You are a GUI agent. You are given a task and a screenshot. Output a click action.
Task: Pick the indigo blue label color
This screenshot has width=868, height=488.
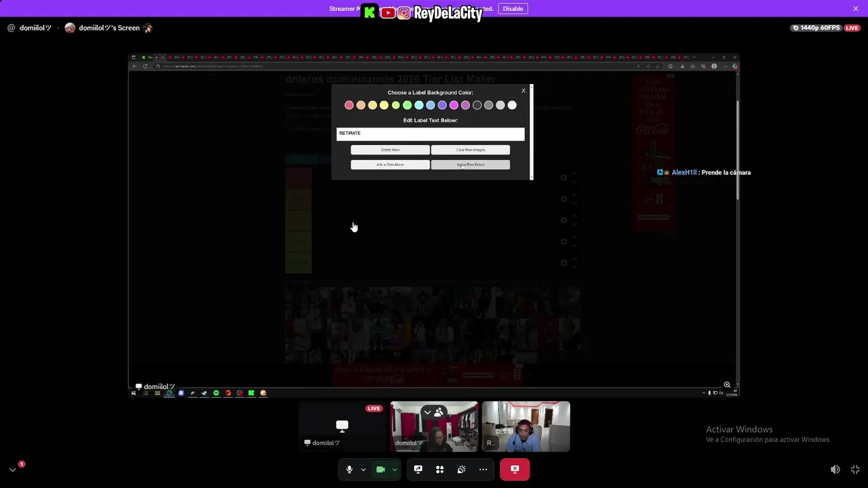[442, 105]
